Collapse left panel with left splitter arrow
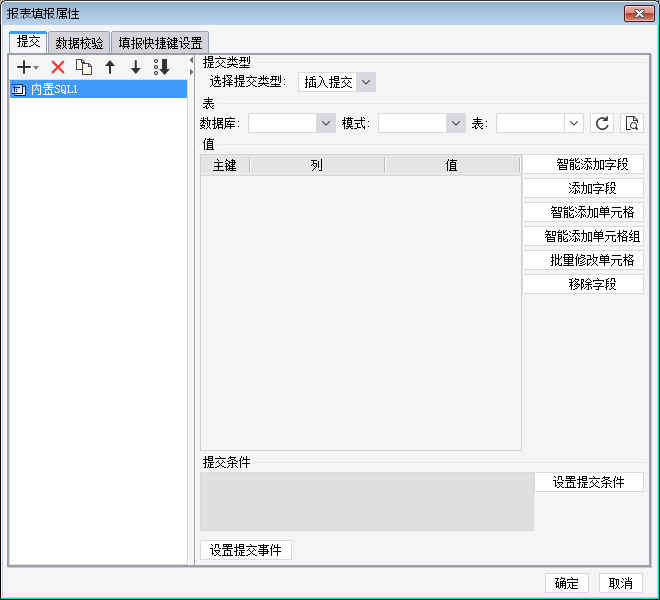This screenshot has height=600, width=660. 191,60
